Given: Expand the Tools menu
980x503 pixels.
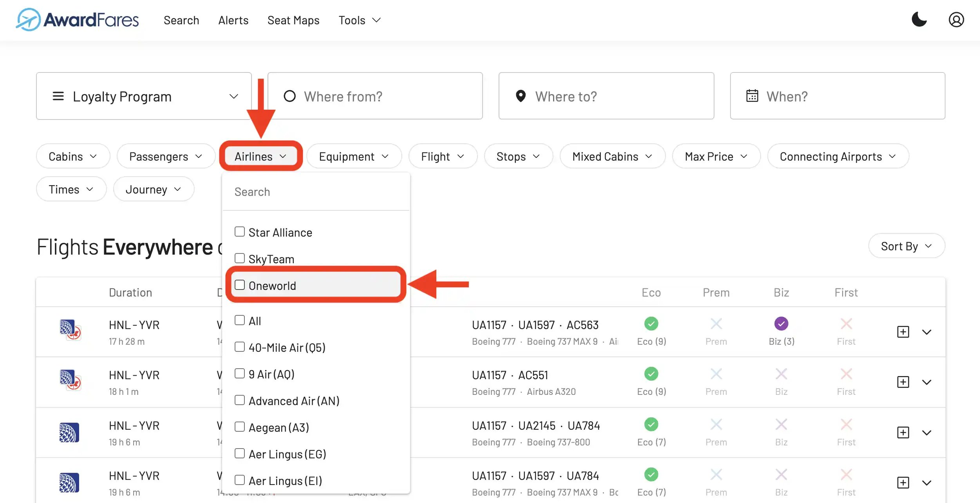Looking at the screenshot, I should coord(360,20).
